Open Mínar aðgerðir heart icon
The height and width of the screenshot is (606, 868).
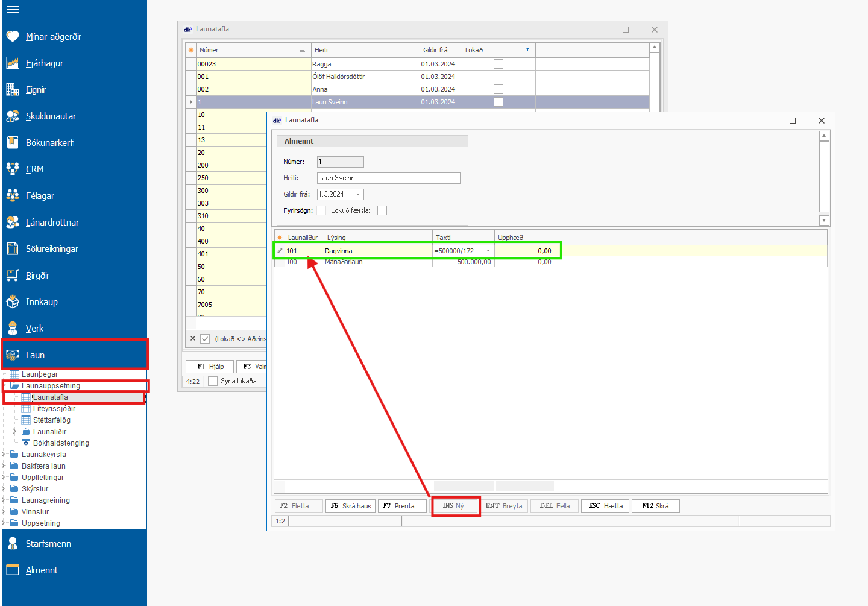[13, 37]
